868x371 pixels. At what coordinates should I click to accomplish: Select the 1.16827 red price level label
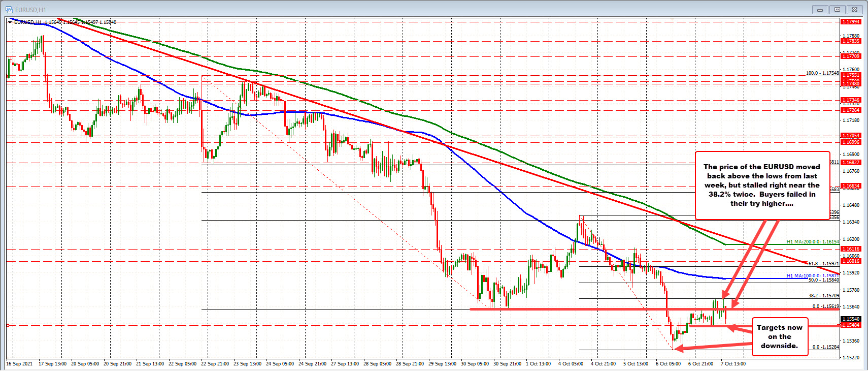click(x=851, y=163)
